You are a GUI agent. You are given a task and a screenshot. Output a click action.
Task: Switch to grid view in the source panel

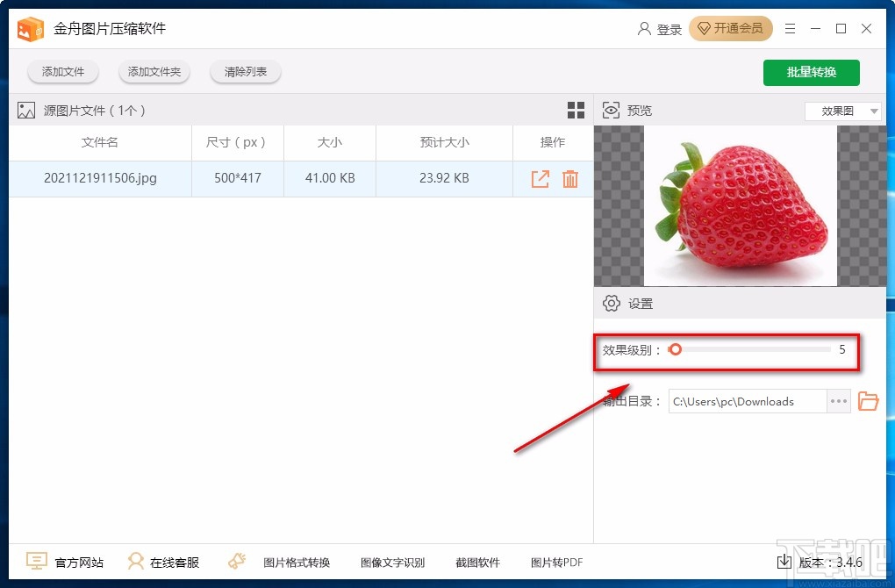(576, 111)
